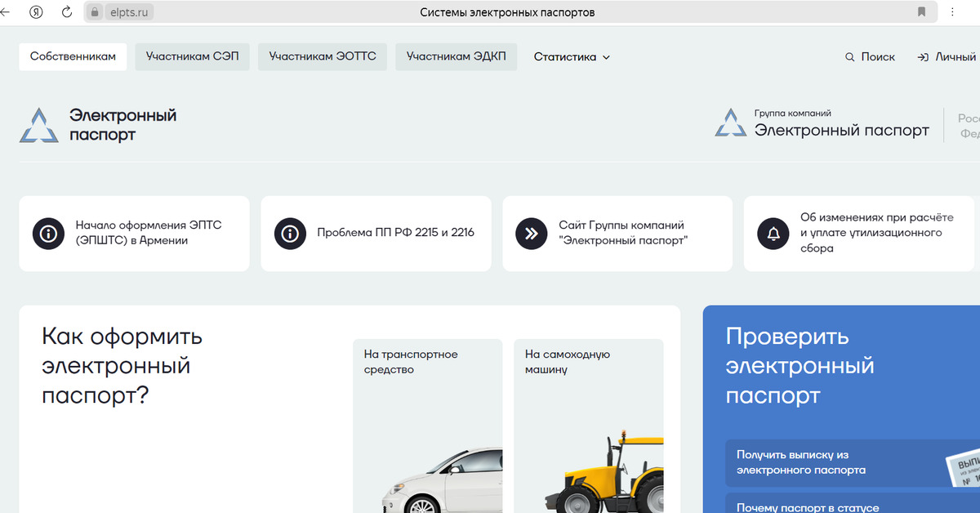Select the Собственникам tab

pos(73,57)
